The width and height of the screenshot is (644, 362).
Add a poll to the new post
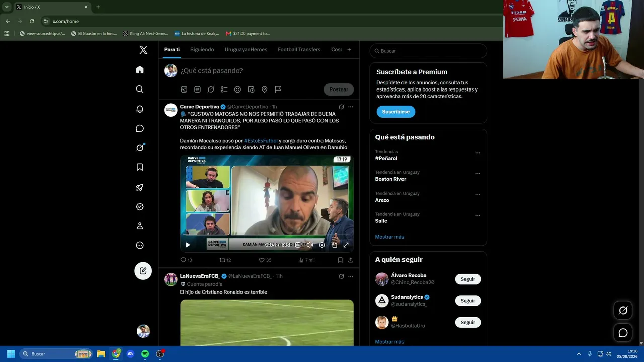coord(224,89)
